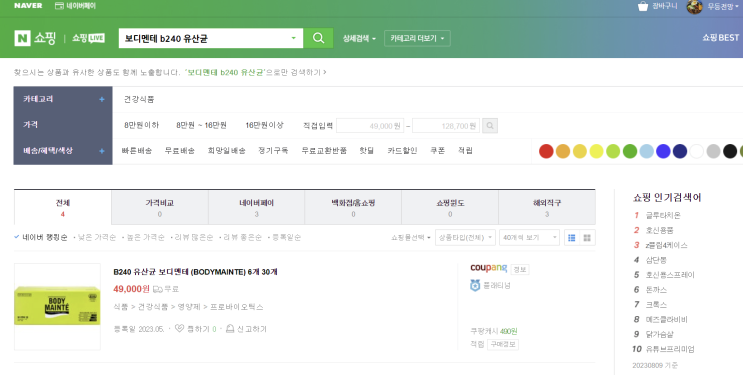Screen dimensions: 743x375
Task: Open 상품타입(전체) dropdown
Action: tap(465, 238)
